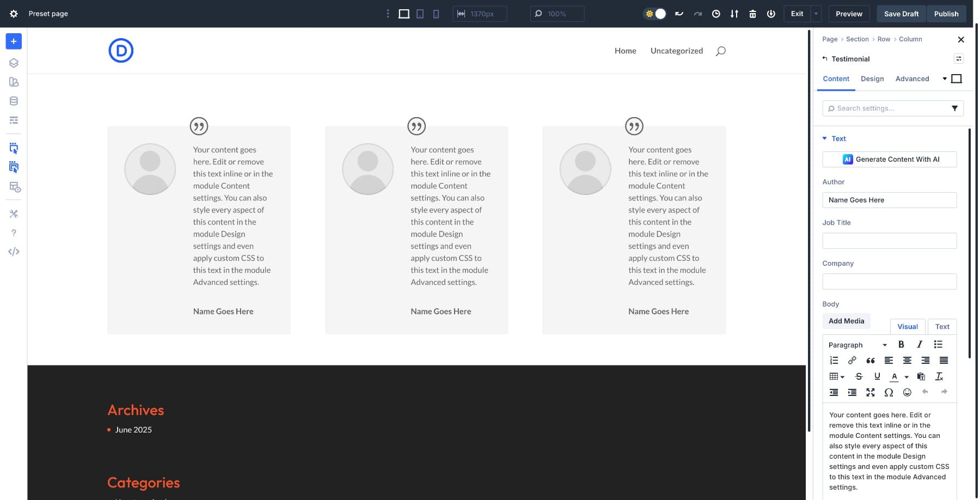
Task: Insert special character with Omega icon
Action: tap(889, 392)
